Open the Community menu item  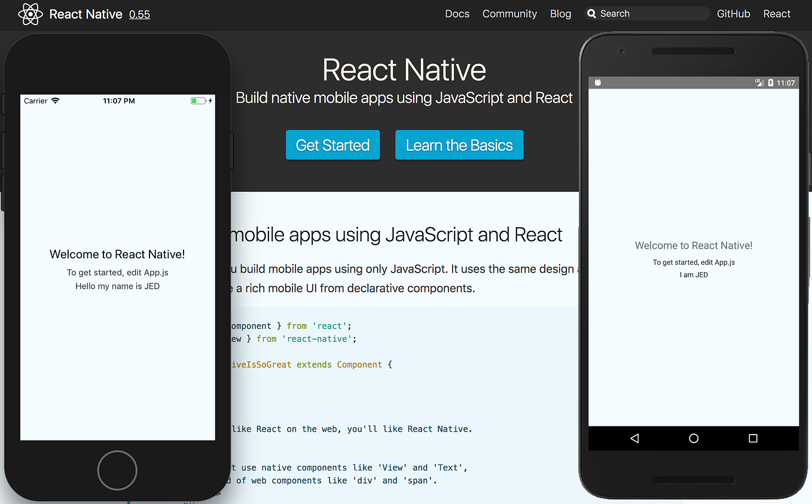pyautogui.click(x=509, y=14)
